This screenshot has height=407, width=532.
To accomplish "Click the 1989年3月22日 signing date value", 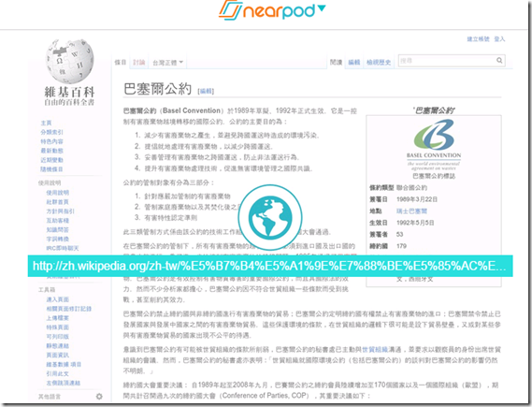I will pyautogui.click(x=417, y=199).
